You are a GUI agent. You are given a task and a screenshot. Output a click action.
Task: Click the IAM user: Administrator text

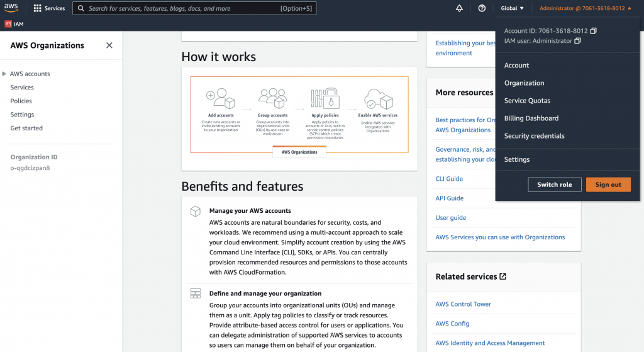(538, 41)
